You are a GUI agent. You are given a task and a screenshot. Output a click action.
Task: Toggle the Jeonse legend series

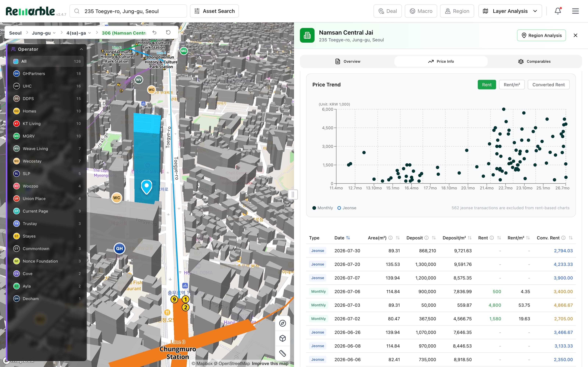347,208
